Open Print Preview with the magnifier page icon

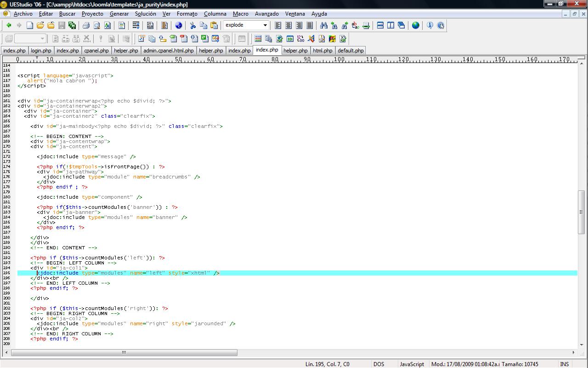[x=96, y=25]
